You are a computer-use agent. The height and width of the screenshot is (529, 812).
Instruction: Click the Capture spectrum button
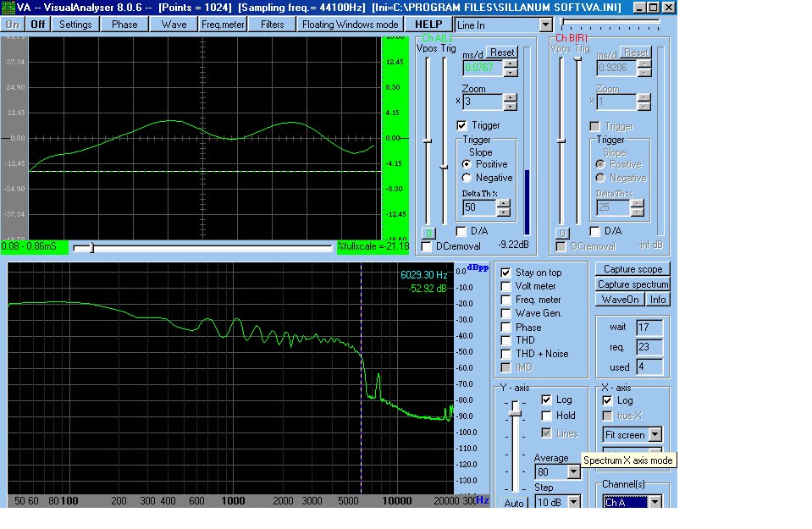tap(633, 284)
